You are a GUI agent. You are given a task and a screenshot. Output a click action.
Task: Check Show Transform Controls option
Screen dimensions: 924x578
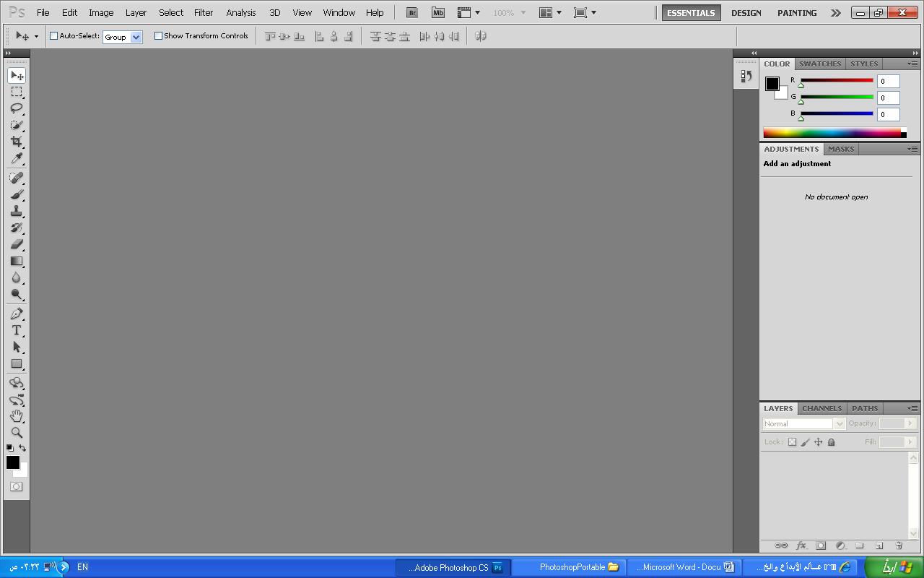158,36
